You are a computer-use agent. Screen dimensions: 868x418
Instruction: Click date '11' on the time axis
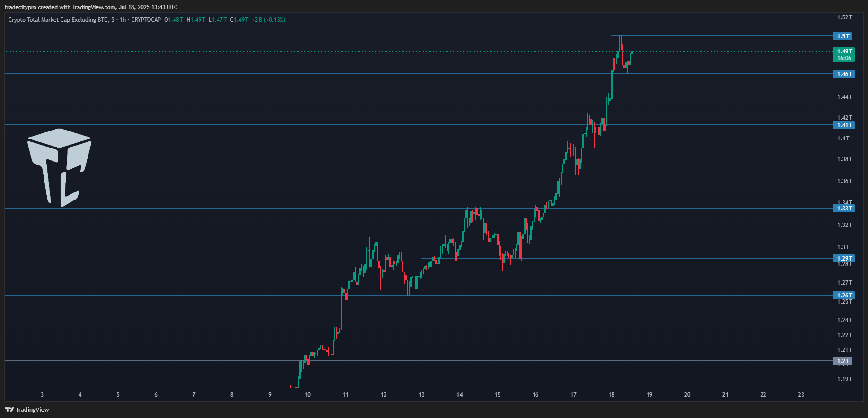[346, 395]
